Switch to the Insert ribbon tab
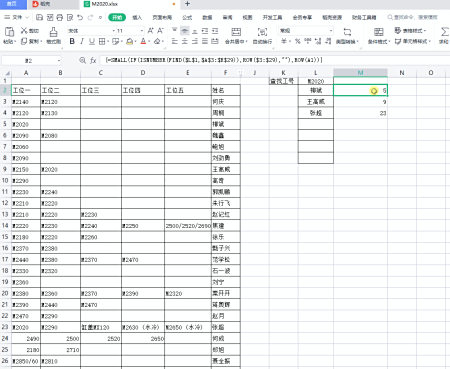This screenshot has height=369, width=450. [x=137, y=17]
